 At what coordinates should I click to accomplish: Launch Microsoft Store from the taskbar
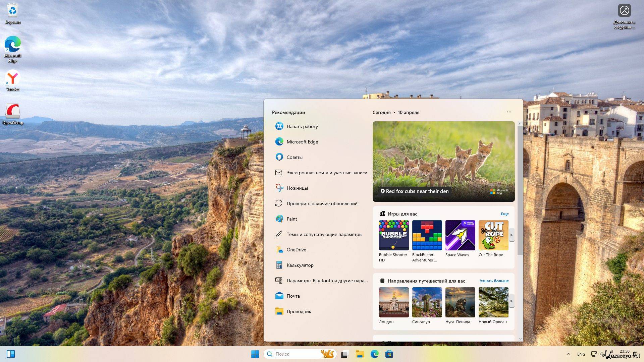389,354
